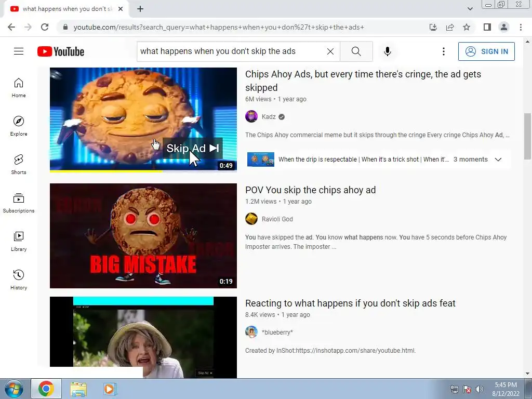Click the Chips Ahoy video description snippet
The height and width of the screenshot is (399, 532).
(377, 135)
